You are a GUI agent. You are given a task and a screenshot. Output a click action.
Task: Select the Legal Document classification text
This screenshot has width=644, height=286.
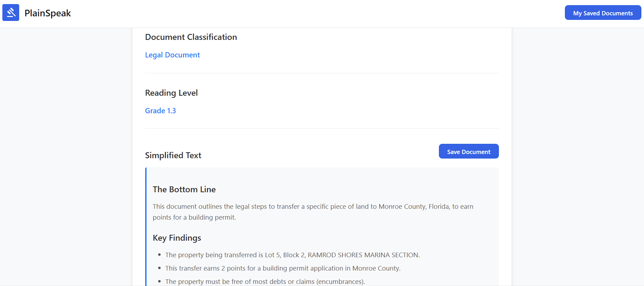coord(172,55)
